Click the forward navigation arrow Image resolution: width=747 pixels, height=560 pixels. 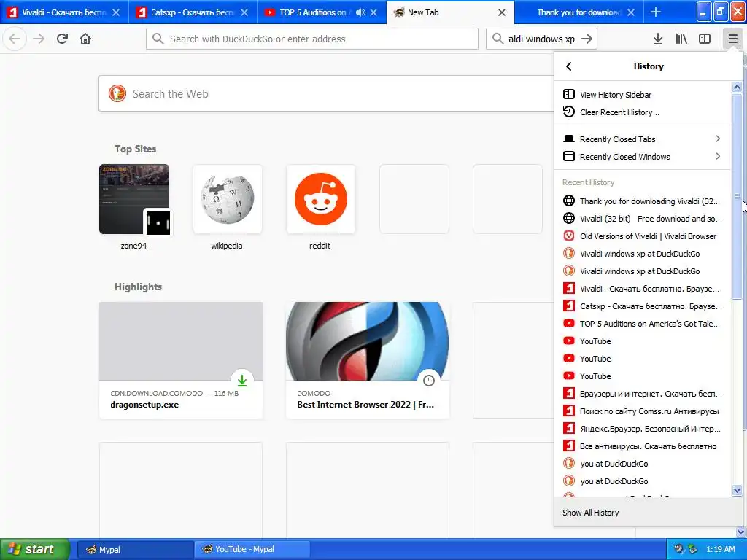point(39,39)
